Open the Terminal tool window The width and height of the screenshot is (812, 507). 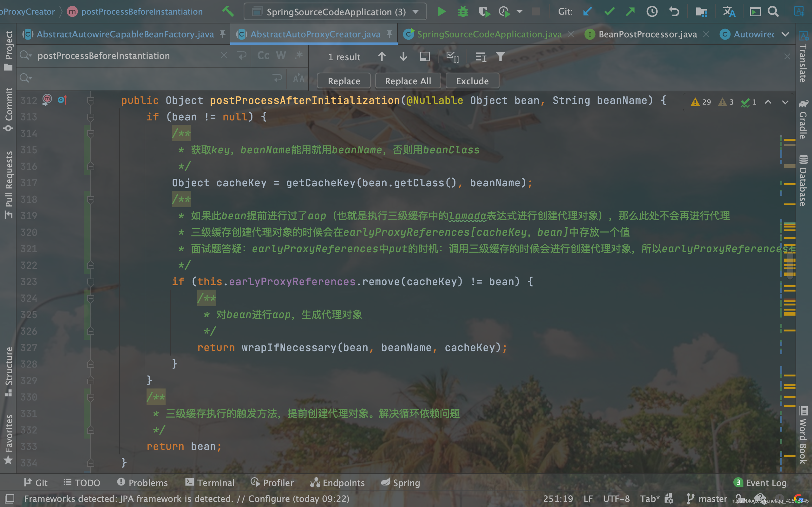[210, 483]
